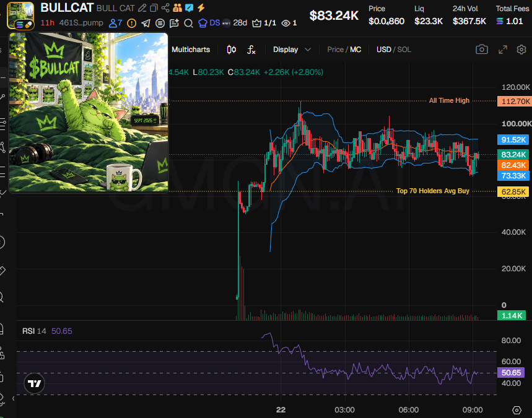Switch chart to MC mode

click(x=355, y=50)
